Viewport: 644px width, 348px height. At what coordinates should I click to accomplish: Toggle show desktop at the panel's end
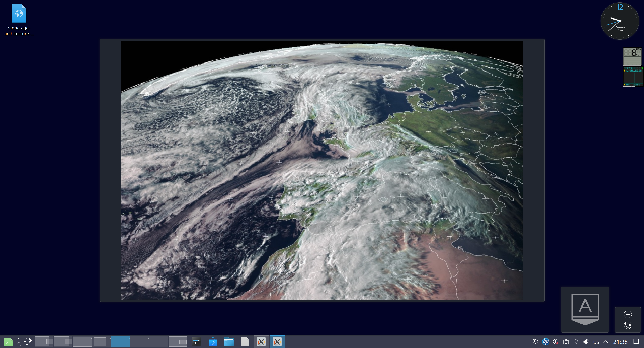pos(636,342)
